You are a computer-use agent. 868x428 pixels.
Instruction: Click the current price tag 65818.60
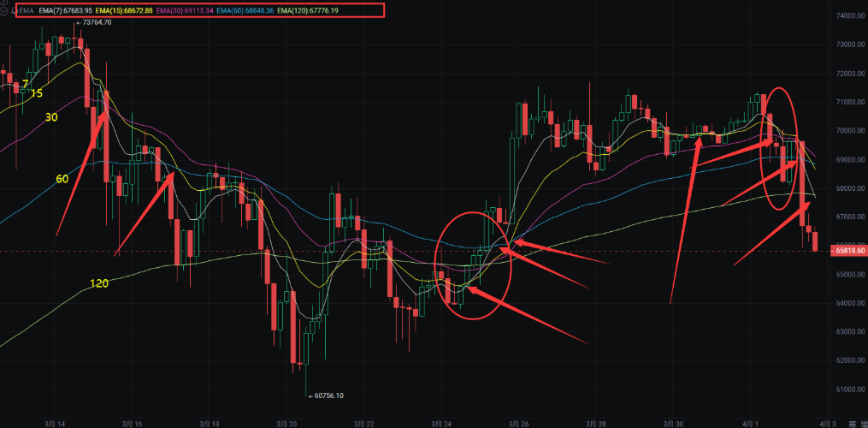[x=848, y=251]
